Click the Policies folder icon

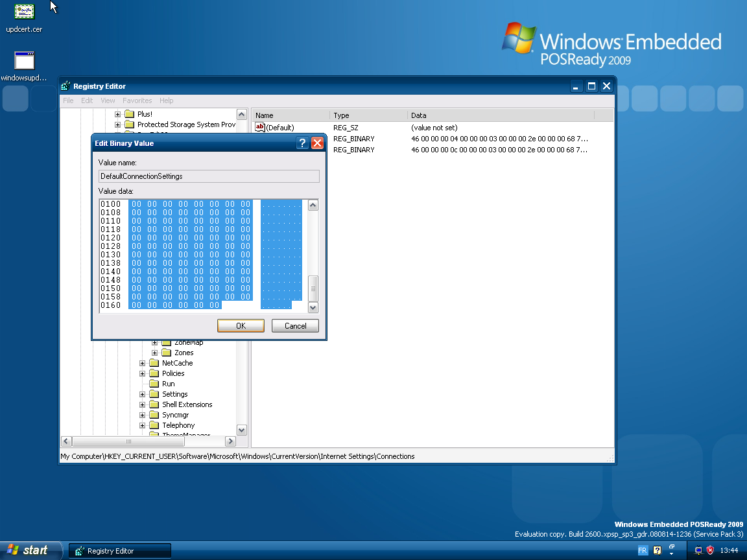tap(154, 374)
